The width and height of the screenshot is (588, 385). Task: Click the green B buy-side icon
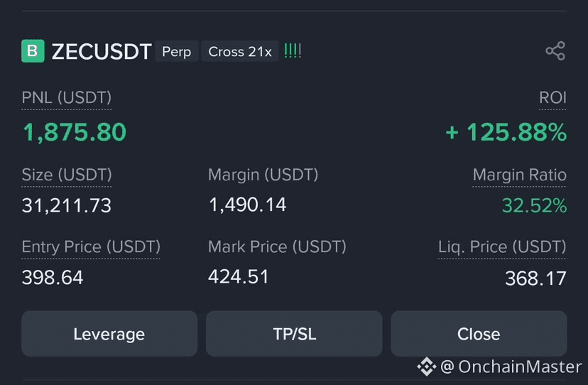(x=33, y=51)
